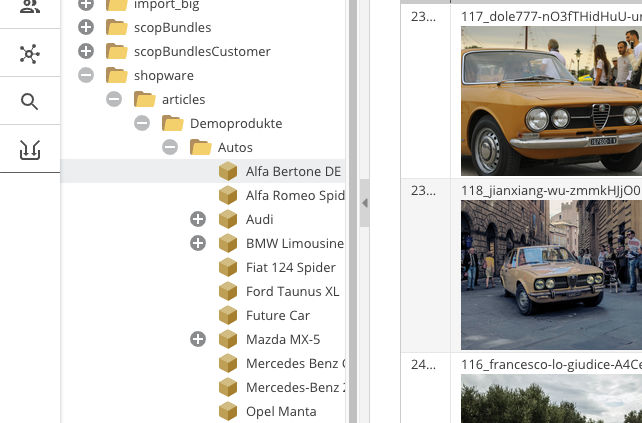Image resolution: width=642 pixels, height=423 pixels.
Task: Click the tree panel vertical scrollbar
Action: 353,211
